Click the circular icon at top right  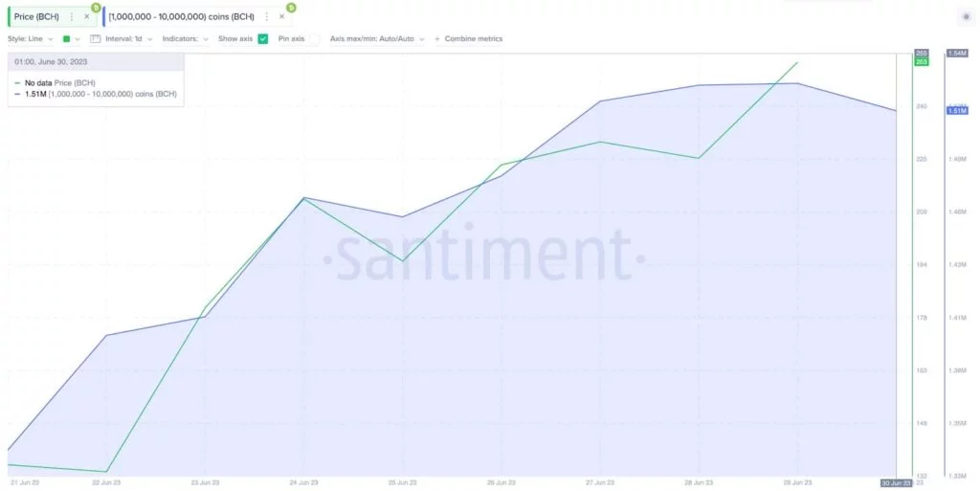point(967,17)
